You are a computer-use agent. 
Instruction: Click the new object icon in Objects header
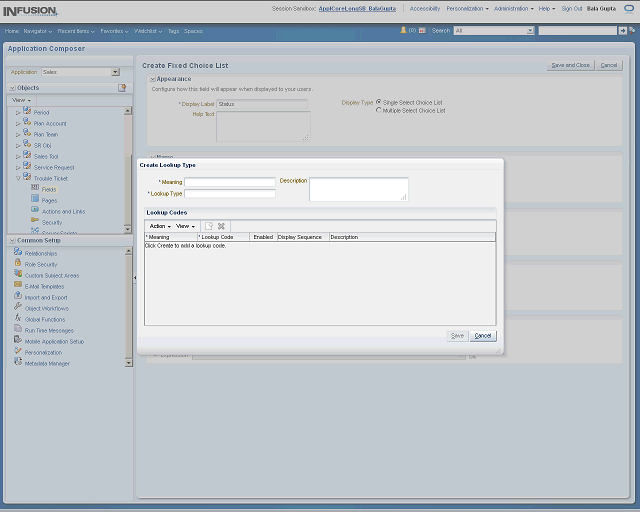pos(122,88)
